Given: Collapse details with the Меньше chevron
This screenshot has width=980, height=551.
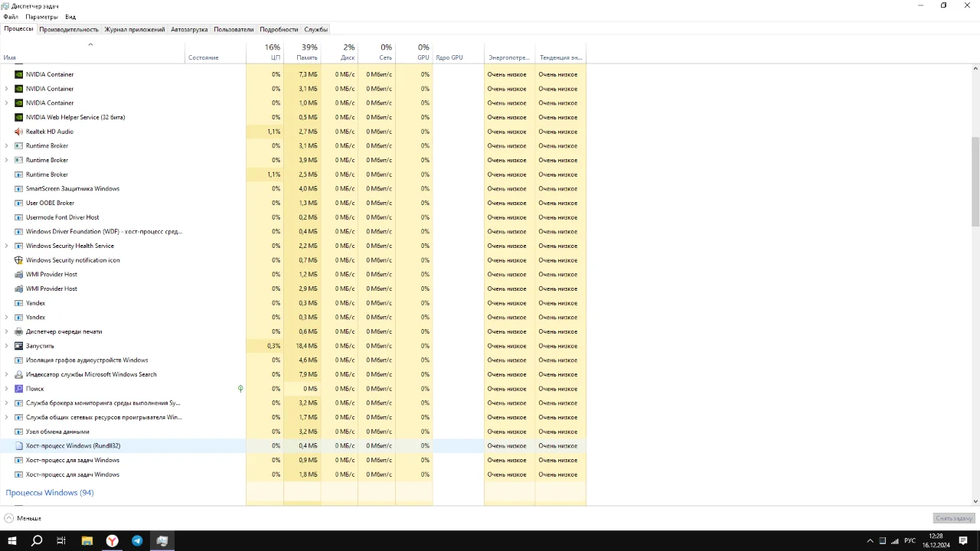Looking at the screenshot, I should pyautogui.click(x=9, y=518).
